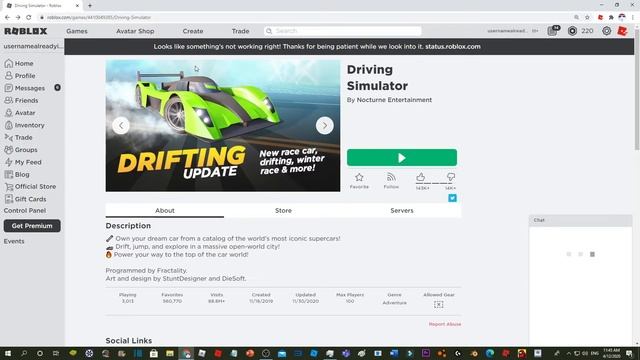The height and width of the screenshot is (360, 640).
Task: Reload the page in the browser
Action: coord(29,17)
